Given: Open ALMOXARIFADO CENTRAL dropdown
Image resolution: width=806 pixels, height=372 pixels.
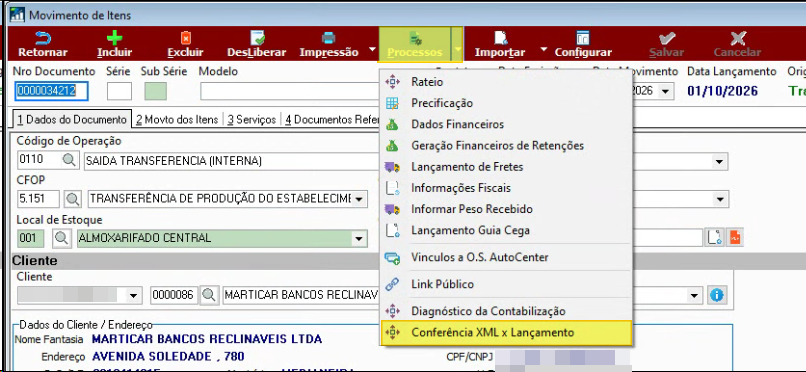Looking at the screenshot, I should click(359, 239).
